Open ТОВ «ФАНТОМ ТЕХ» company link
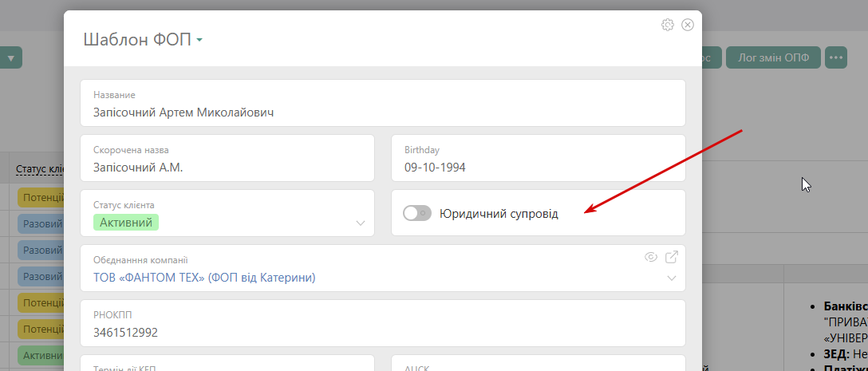Image resolution: width=868 pixels, height=371 pixels. 204,278
